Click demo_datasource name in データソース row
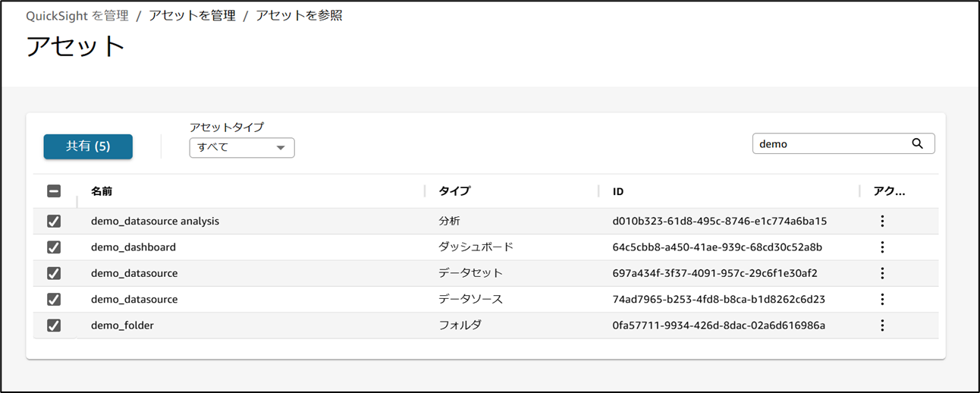This screenshot has height=393, width=980. [134, 299]
